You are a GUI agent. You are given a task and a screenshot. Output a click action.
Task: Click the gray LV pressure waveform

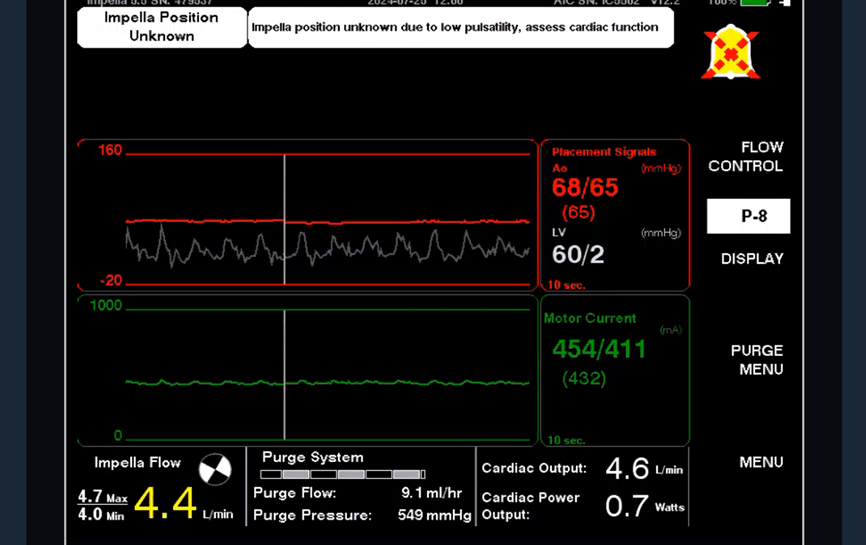[328, 246]
